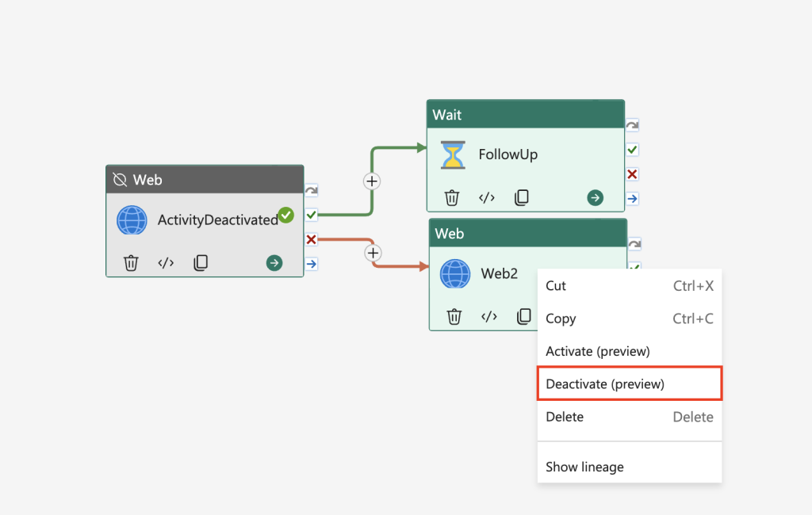Screen dimensions: 812x515
Task: Show code braces for Web2 activity
Action: (x=489, y=317)
